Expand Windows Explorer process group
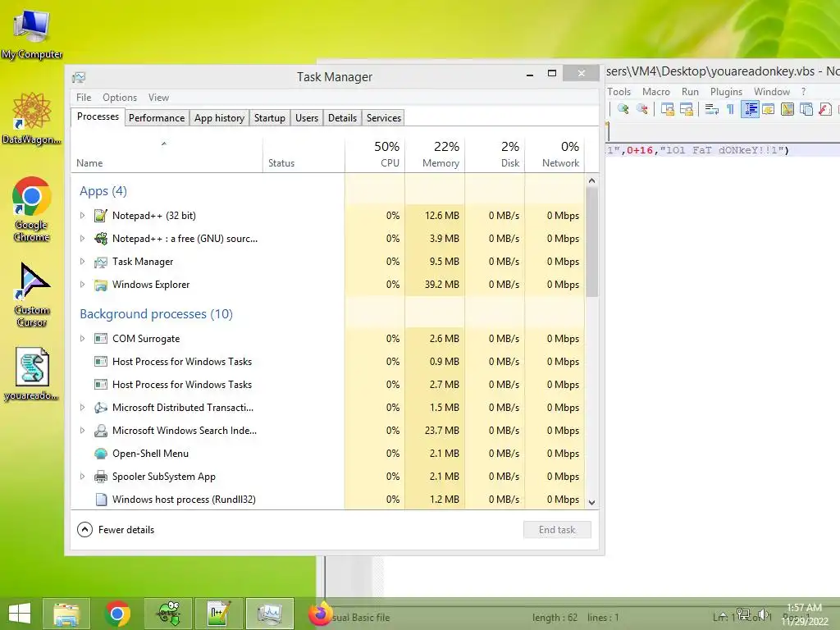This screenshot has width=840, height=630. point(82,285)
